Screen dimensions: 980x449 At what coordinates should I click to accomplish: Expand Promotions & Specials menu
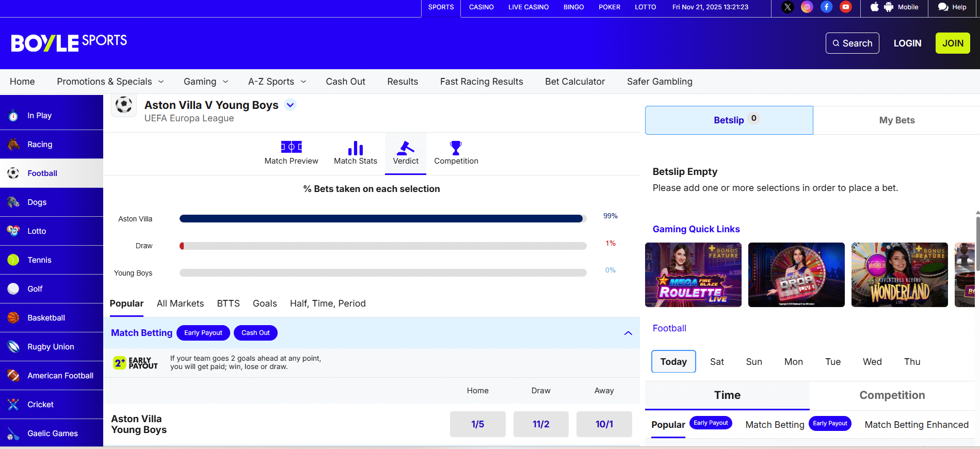tap(161, 82)
